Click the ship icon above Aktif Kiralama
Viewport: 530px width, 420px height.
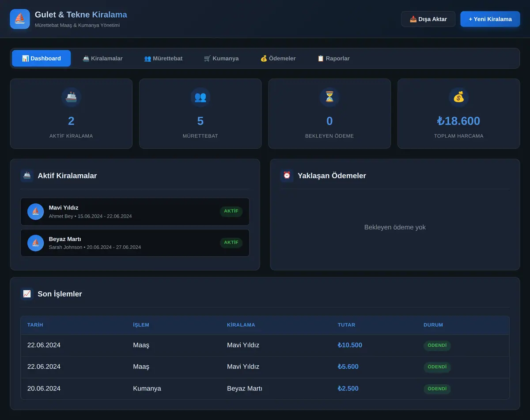[x=71, y=97]
